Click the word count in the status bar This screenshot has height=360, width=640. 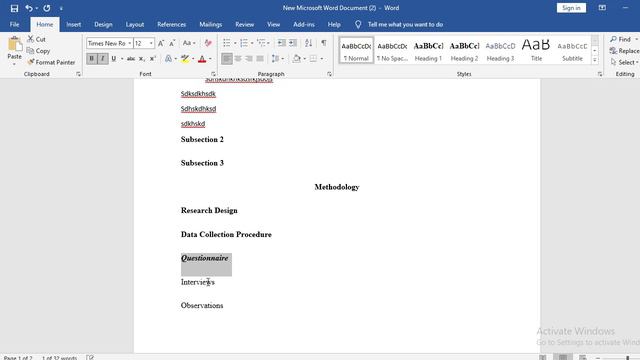click(59, 358)
